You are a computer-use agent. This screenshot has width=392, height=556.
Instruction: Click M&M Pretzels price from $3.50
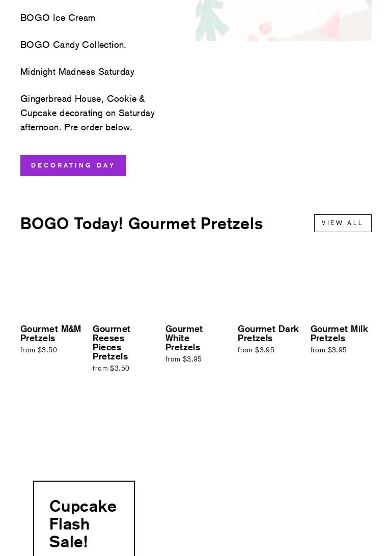(39, 350)
